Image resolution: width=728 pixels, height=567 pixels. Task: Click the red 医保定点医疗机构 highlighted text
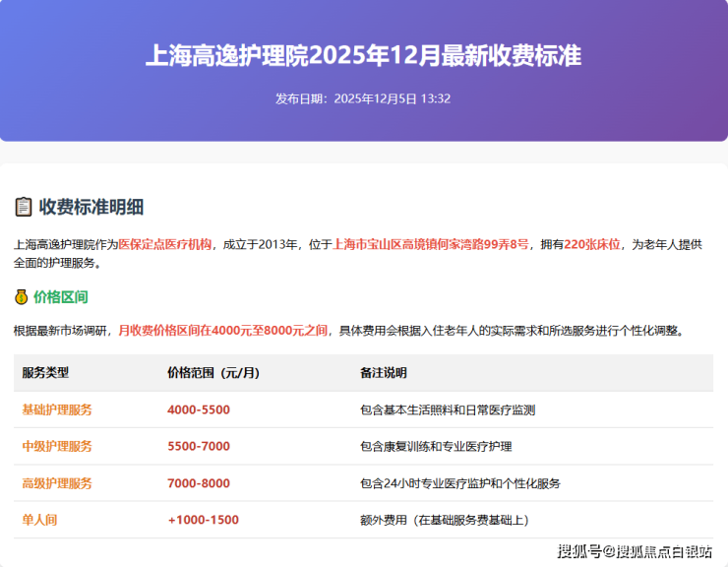tap(165, 244)
